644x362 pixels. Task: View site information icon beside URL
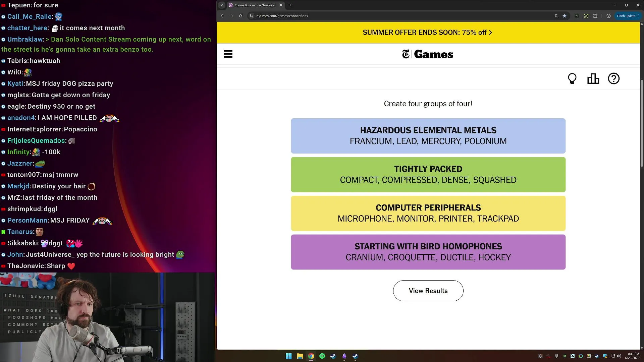pos(252,16)
